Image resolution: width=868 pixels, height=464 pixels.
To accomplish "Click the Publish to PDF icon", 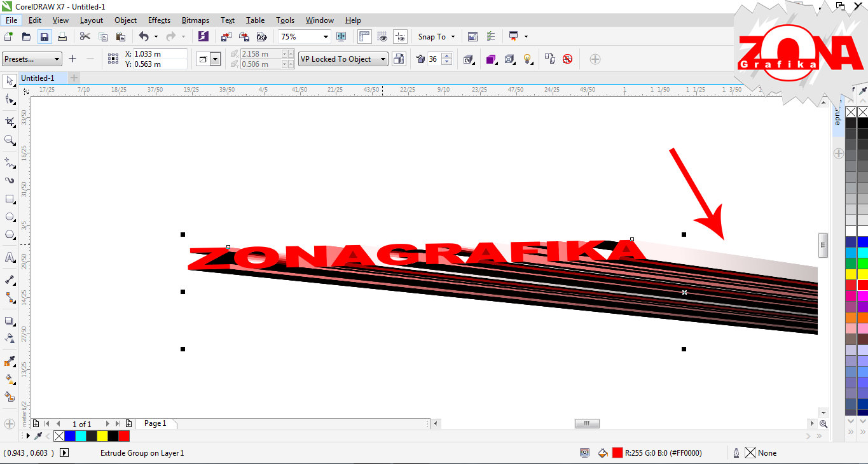I will [x=261, y=36].
